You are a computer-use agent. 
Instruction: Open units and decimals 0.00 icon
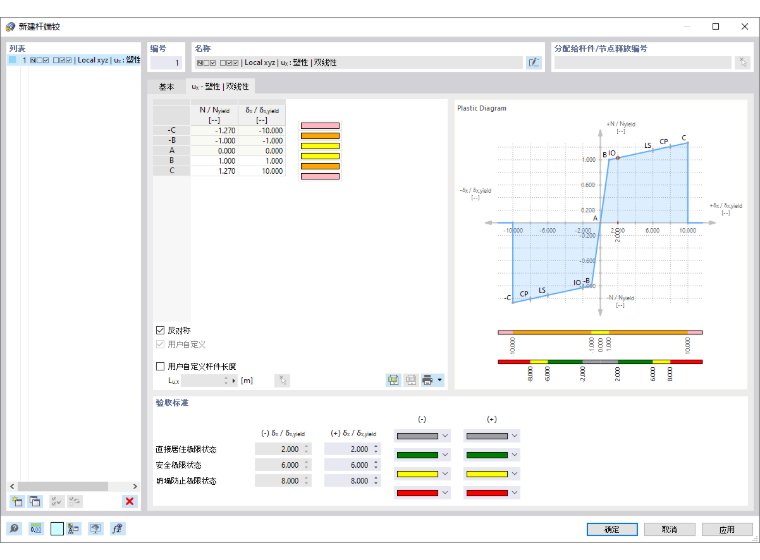[x=36, y=528]
